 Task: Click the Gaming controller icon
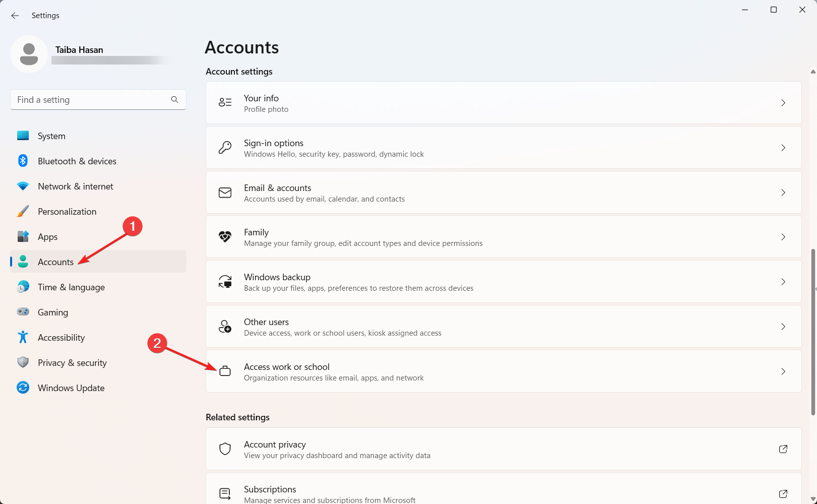(23, 312)
